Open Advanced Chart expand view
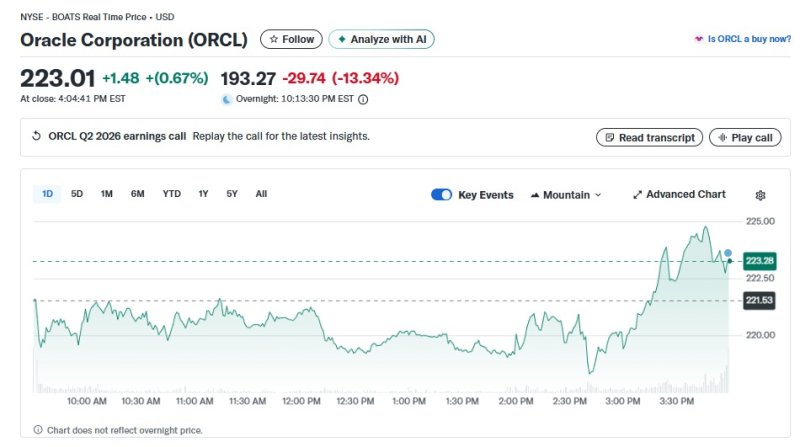Viewport: 800px width, 447px height. (679, 194)
